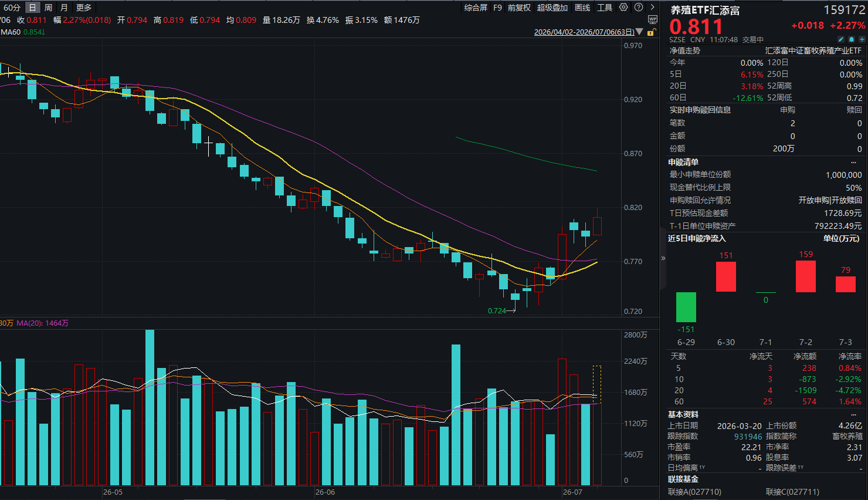Open tracked index link 931946

coord(748,437)
